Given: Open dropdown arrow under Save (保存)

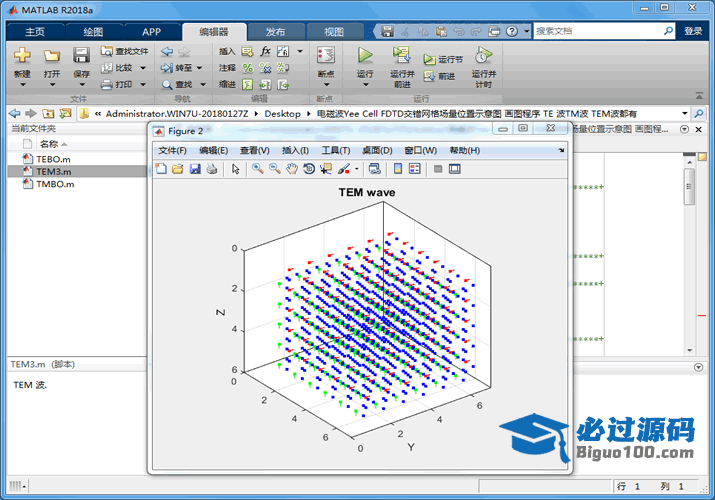Looking at the screenshot, I should pyautogui.click(x=82, y=85).
